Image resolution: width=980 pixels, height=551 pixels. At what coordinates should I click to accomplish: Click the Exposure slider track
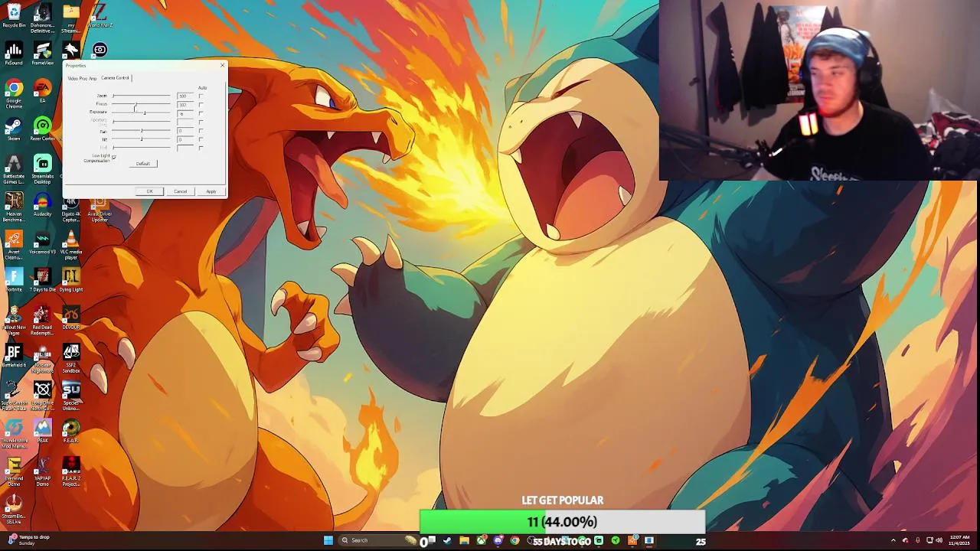pos(141,113)
